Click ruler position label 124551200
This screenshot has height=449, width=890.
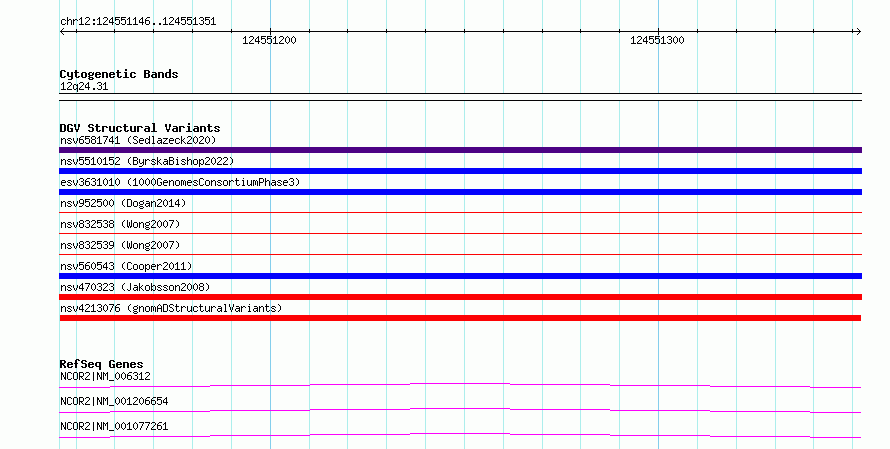(269, 40)
